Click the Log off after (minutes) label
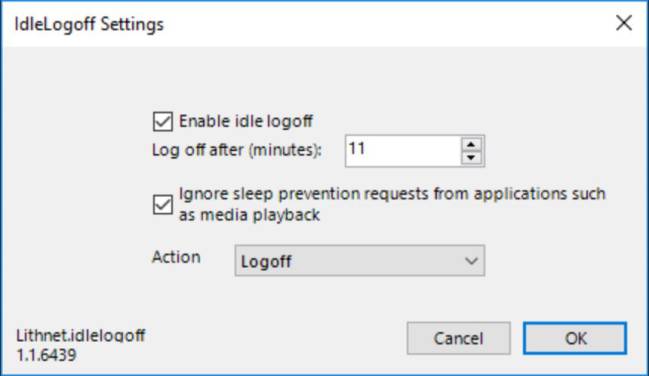This screenshot has width=649, height=376. point(237,150)
